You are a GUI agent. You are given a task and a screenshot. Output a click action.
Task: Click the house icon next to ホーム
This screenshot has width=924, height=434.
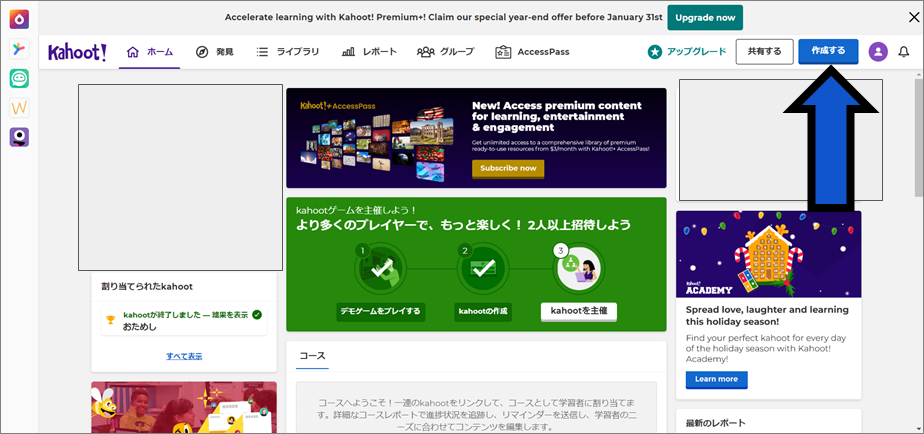tap(133, 52)
